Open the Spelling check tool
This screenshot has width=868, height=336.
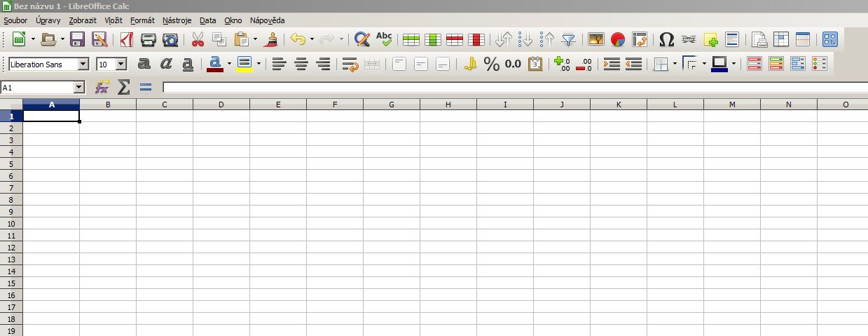tap(384, 39)
